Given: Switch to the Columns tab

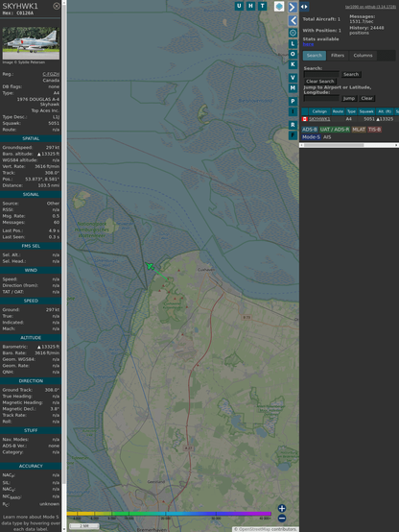Looking at the screenshot, I should coord(363,56).
